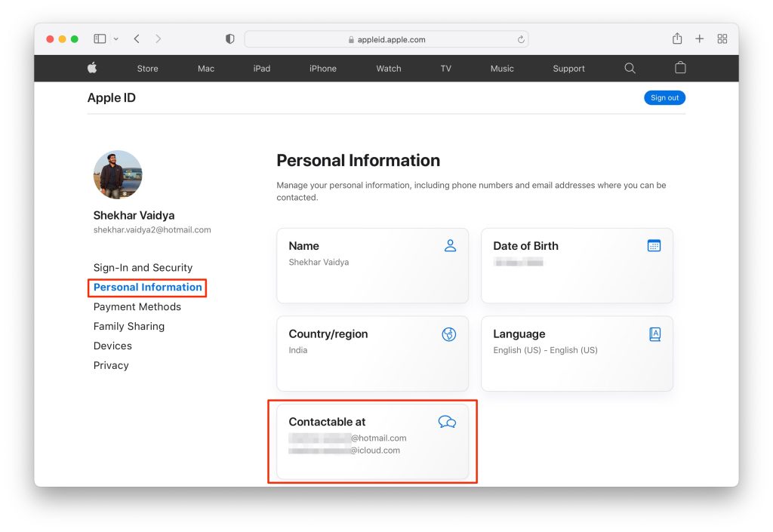Image resolution: width=773 pixels, height=532 pixels.
Task: Select Personal Information in sidebar
Action: (x=147, y=288)
